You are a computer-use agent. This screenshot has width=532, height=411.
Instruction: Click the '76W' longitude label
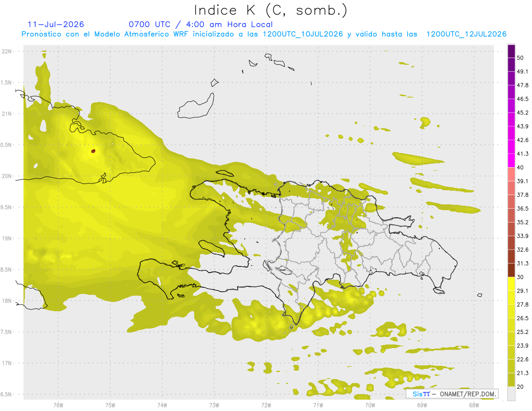(x=58, y=405)
